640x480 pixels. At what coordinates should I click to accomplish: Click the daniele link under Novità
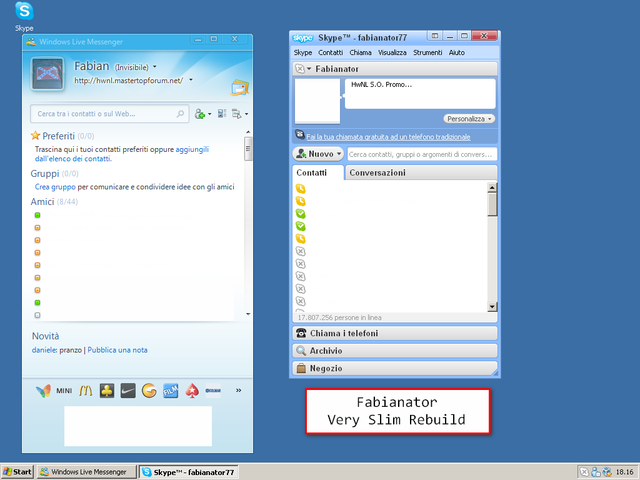[x=44, y=350]
